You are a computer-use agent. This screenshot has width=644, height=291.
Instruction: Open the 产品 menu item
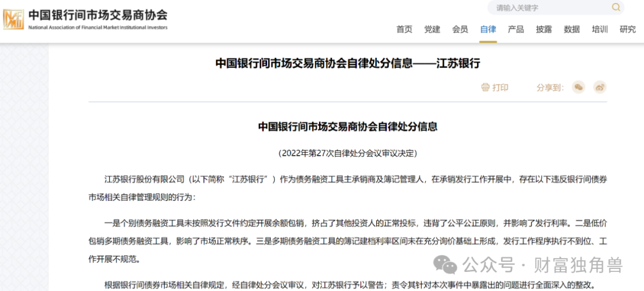click(x=516, y=29)
